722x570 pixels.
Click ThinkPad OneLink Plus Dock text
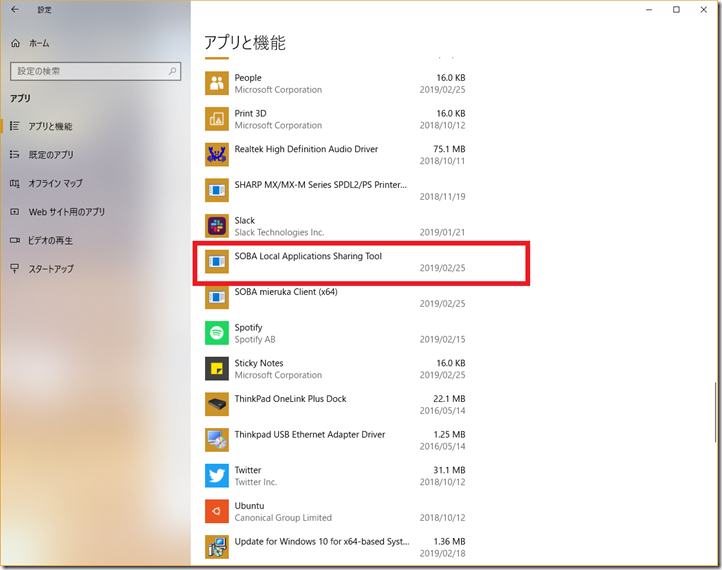[290, 399]
